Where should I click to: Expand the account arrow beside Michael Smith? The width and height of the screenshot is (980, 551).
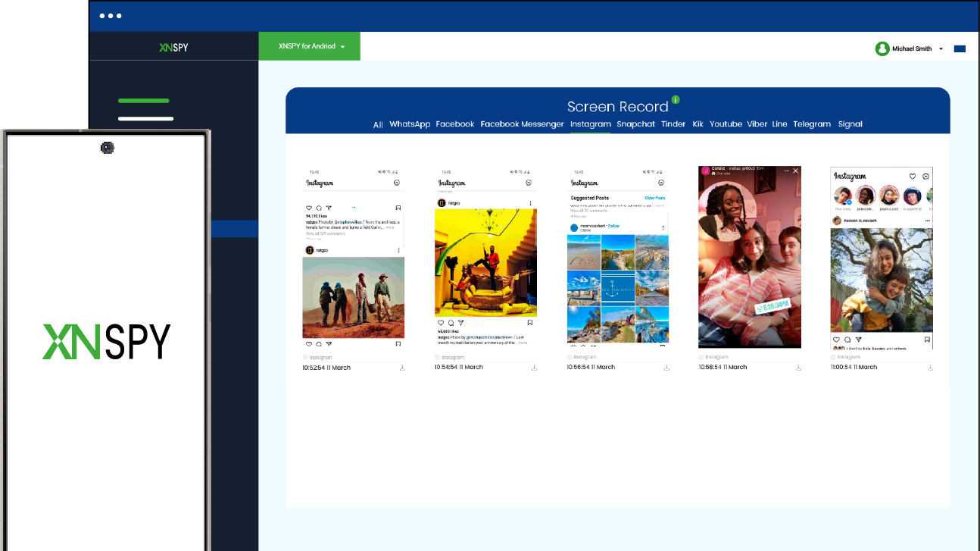coord(941,49)
